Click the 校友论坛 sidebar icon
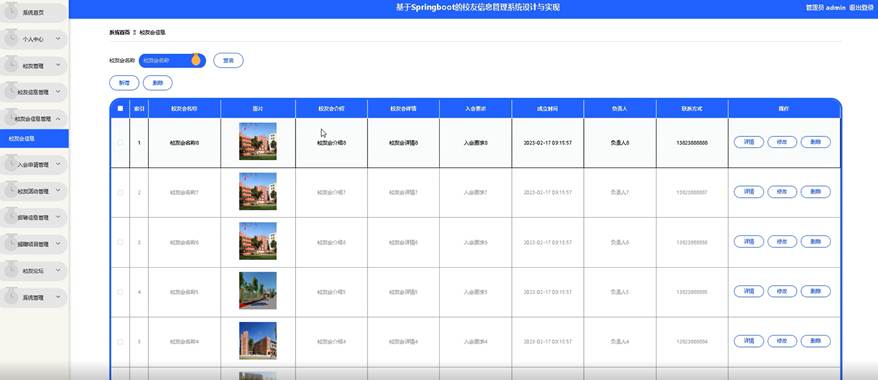Image resolution: width=878 pixels, height=380 pixels. click(x=11, y=270)
